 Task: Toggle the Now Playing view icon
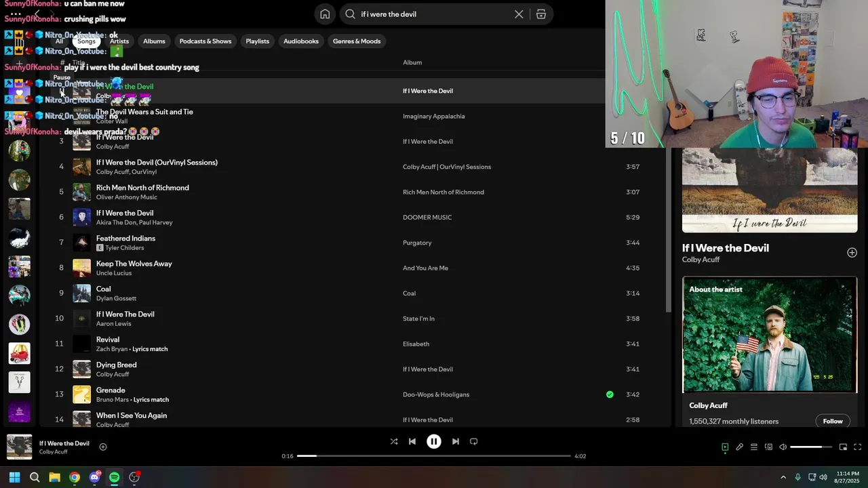[725, 447]
